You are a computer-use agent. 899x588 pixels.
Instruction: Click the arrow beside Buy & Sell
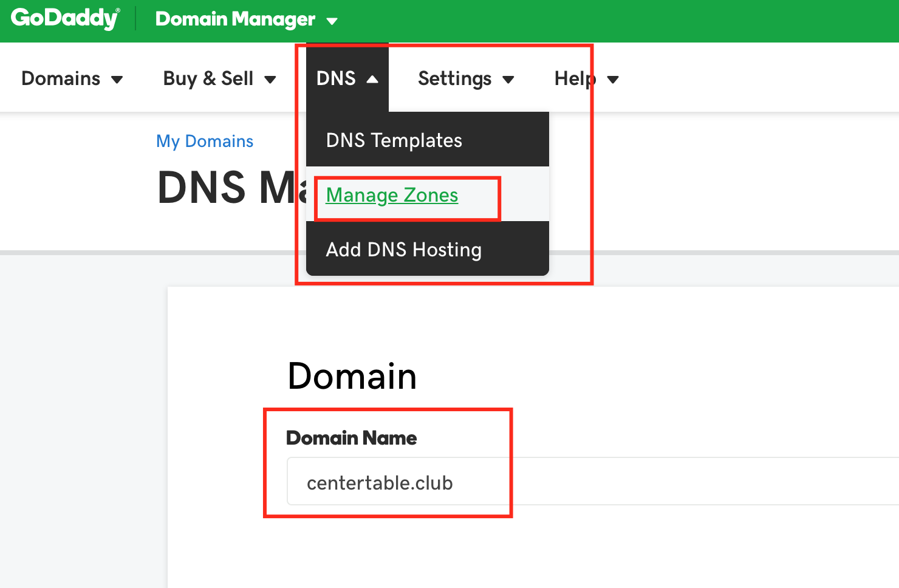pyautogui.click(x=270, y=80)
